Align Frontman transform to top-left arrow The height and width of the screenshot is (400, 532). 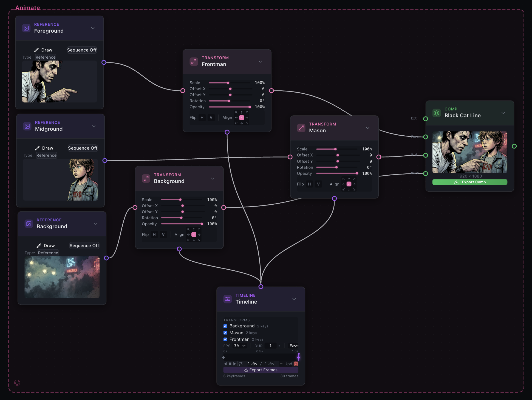[x=236, y=112]
